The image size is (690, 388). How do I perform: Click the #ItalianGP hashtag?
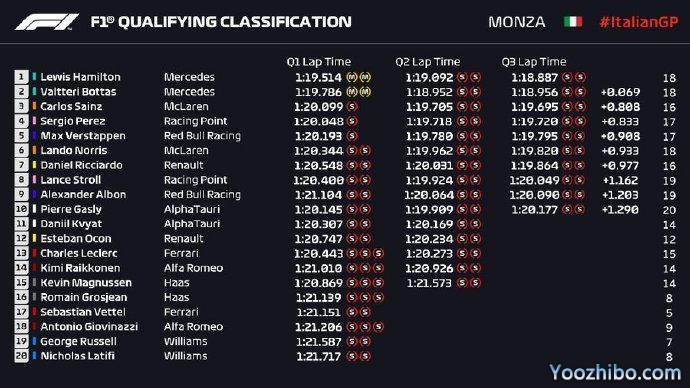639,22
